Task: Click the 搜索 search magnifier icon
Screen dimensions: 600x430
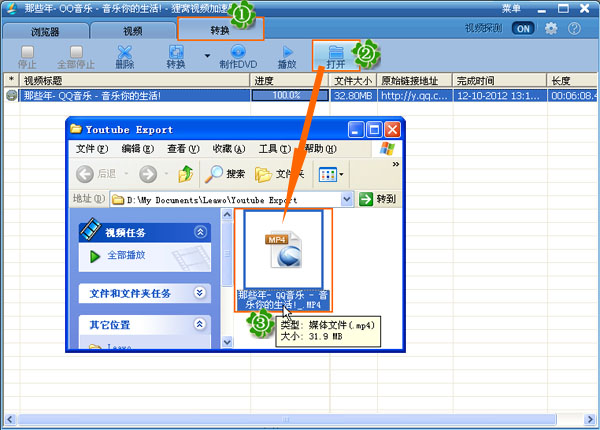Action: click(x=214, y=174)
